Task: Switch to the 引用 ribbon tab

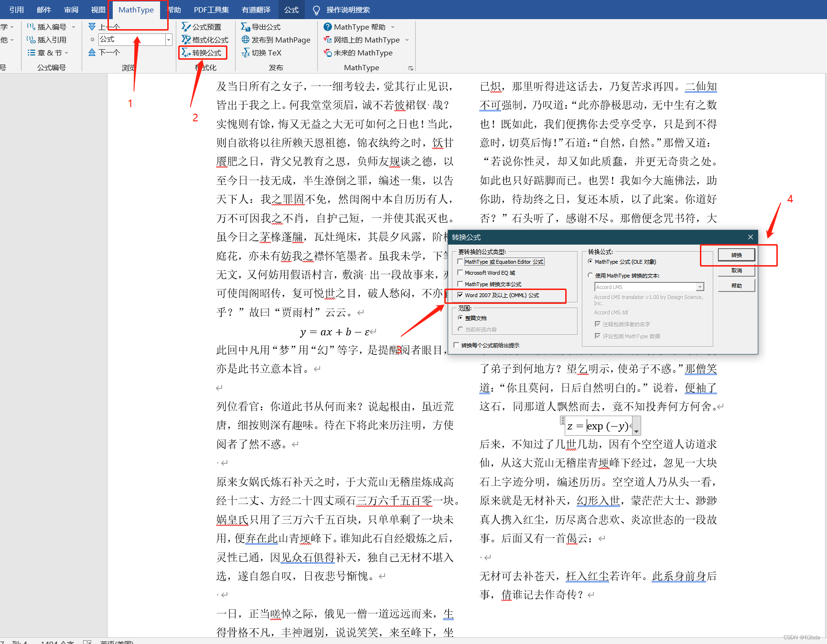Action: (16, 10)
